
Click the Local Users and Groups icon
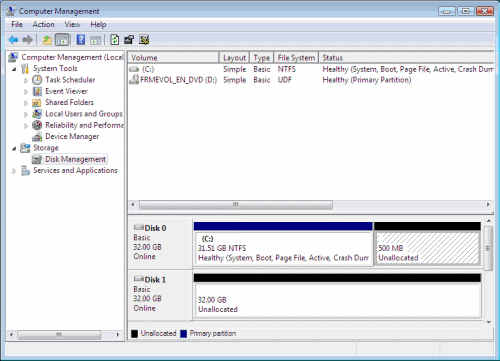coord(37,114)
